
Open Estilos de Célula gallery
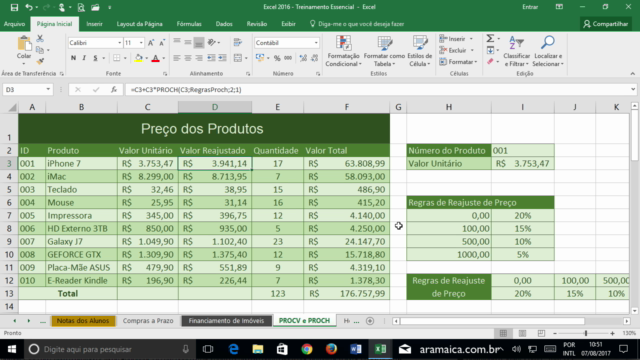(420, 51)
